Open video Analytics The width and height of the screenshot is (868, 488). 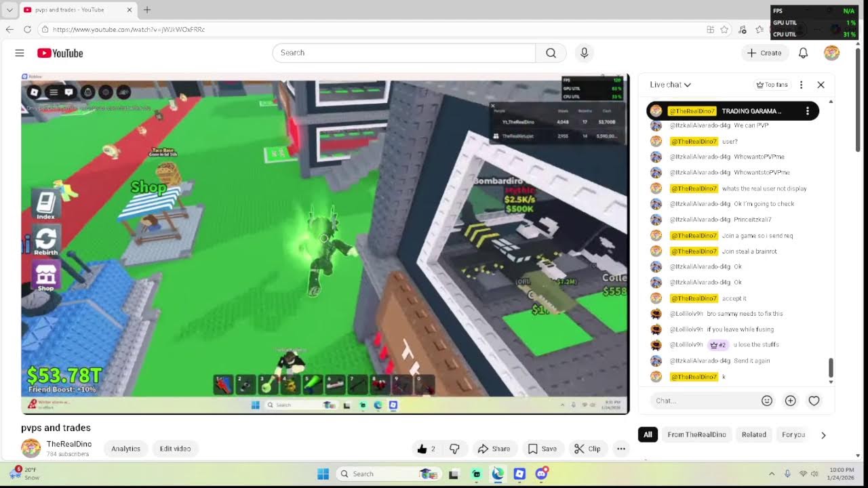[125, 449]
